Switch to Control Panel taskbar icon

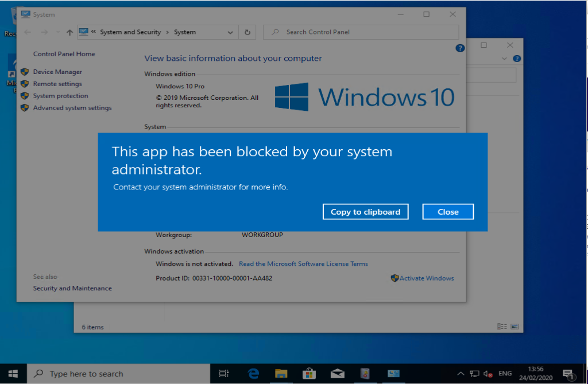tap(393, 374)
